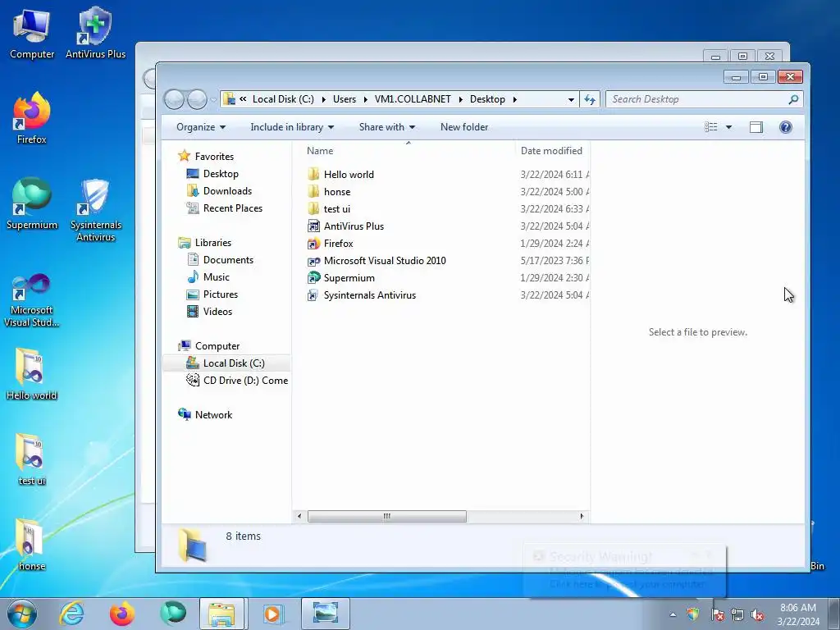Screen dimensions: 840x630
Task: Select the test ui desktop folder
Action: (32, 459)
